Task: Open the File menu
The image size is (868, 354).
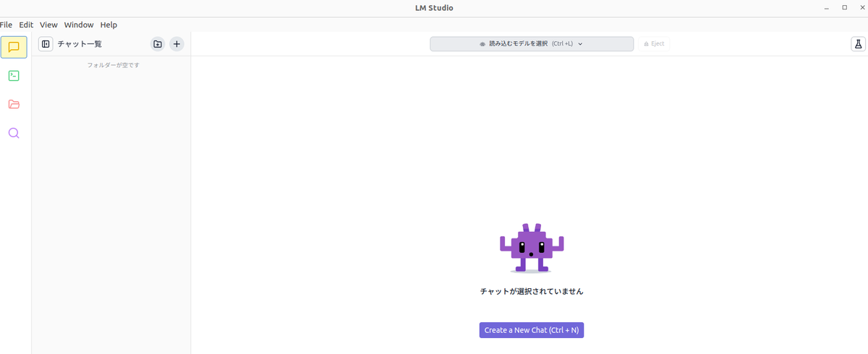Action: click(x=7, y=25)
